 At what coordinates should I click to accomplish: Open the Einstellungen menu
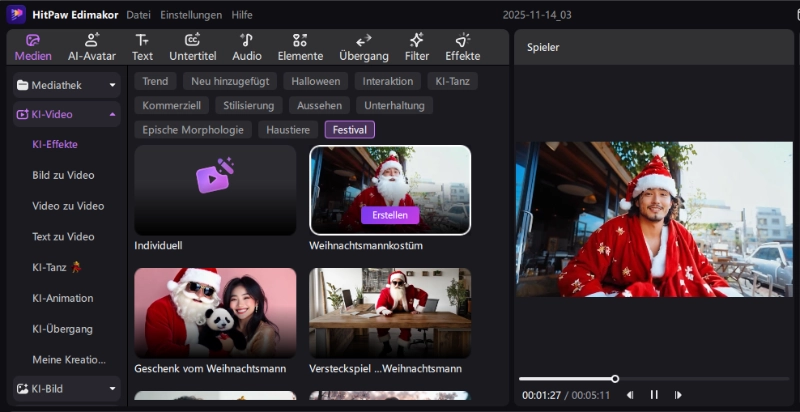click(x=191, y=15)
